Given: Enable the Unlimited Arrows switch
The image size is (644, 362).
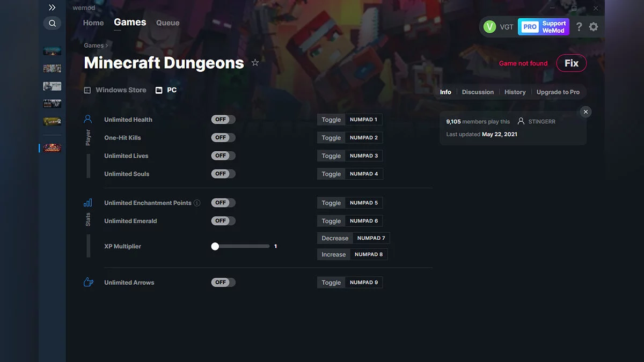Looking at the screenshot, I should tap(223, 282).
